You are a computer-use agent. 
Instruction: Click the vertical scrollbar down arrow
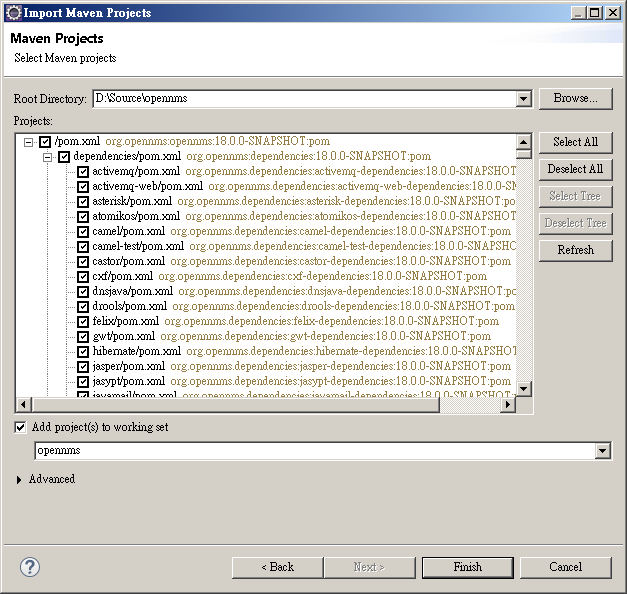point(523,388)
